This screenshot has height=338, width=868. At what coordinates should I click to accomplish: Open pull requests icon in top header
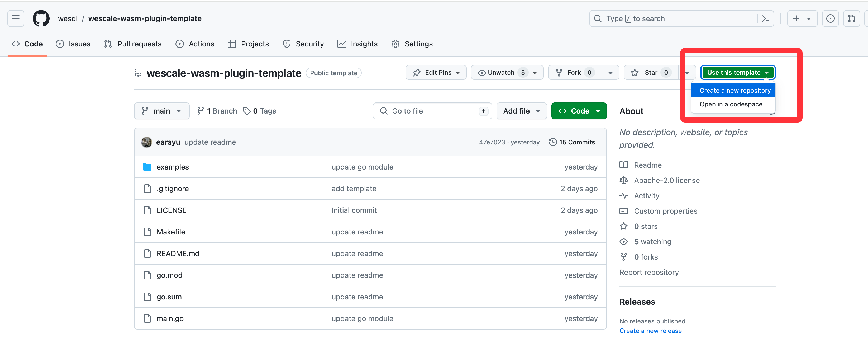tap(851, 18)
